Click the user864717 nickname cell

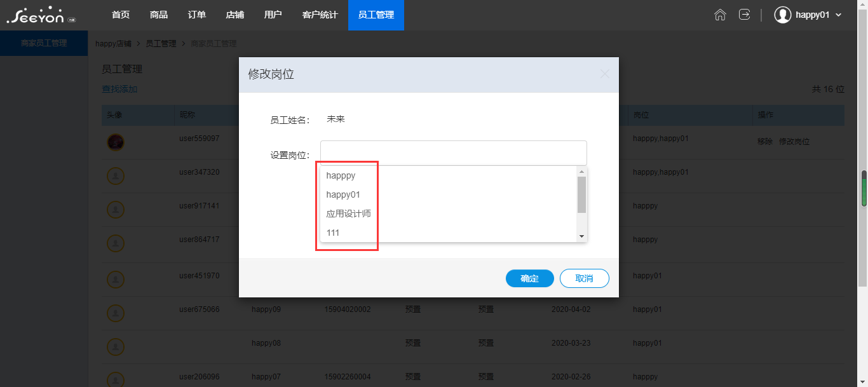200,240
